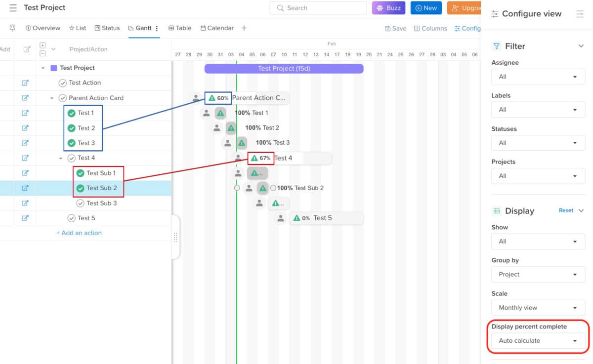593x364 pixels.
Task: Click the assignee avatar beside the Test 1 bar
Action: click(206, 113)
